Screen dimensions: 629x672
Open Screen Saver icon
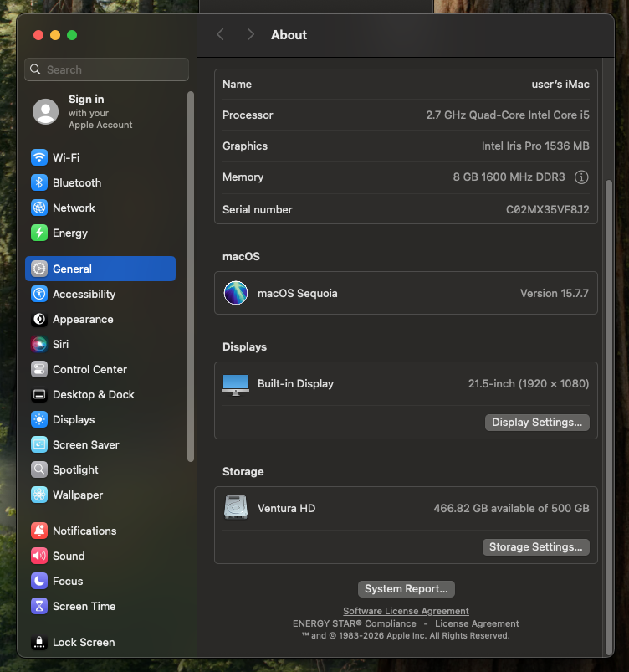tap(39, 445)
